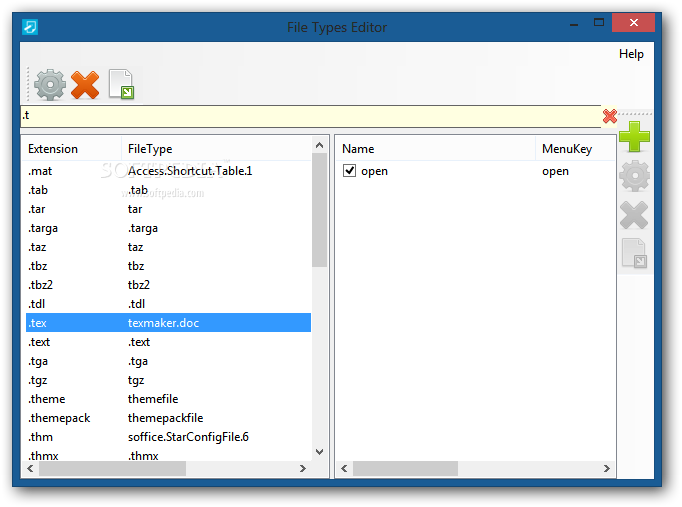682x507 pixels.
Task: Select the highlighted .tex row
Action: pos(168,323)
